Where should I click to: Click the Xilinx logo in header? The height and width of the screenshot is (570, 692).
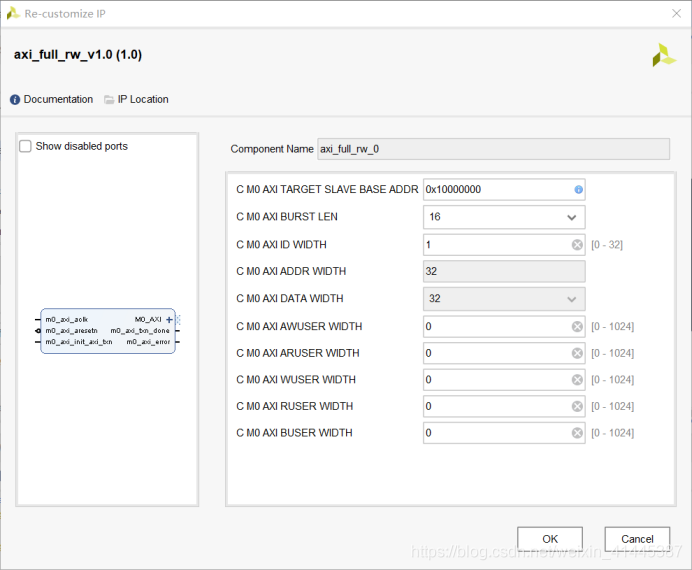click(664, 55)
